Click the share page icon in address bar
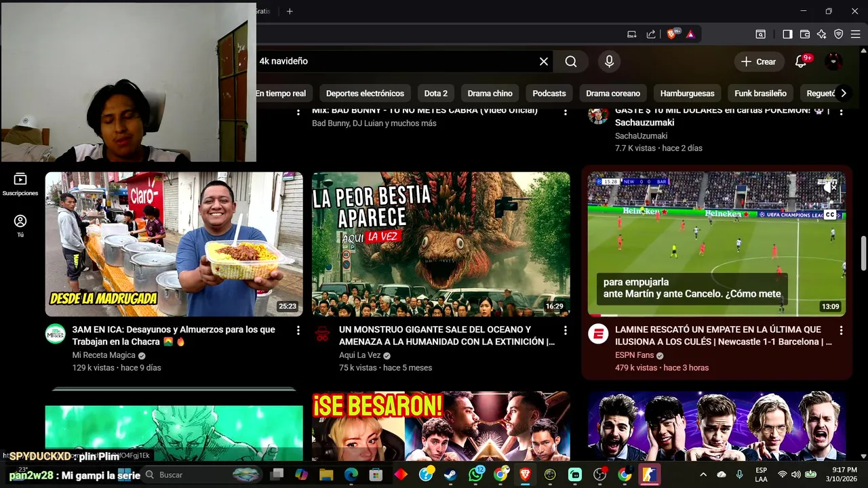The image size is (868, 488). (652, 34)
